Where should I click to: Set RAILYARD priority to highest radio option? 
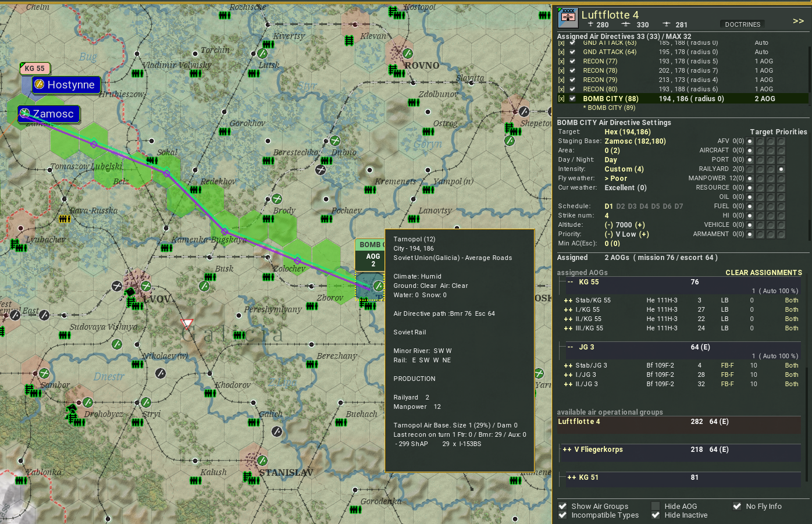(781, 169)
